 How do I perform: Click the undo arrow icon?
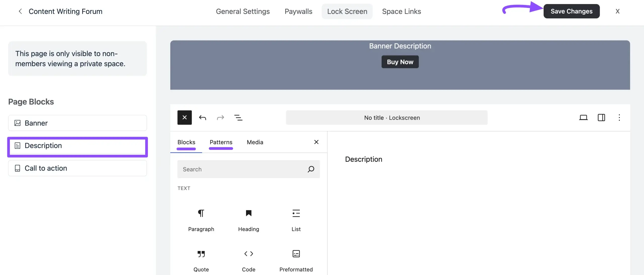(203, 117)
